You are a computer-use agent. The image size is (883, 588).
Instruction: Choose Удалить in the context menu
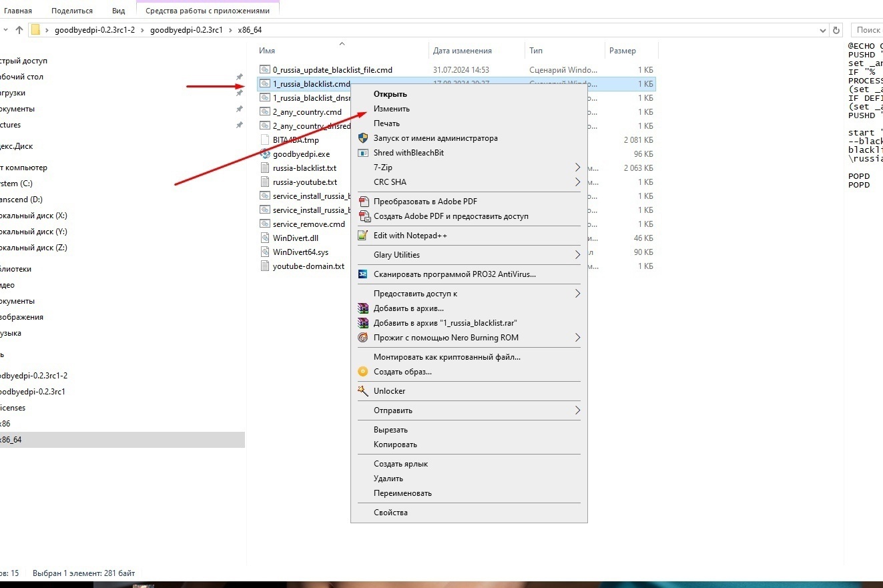388,479
